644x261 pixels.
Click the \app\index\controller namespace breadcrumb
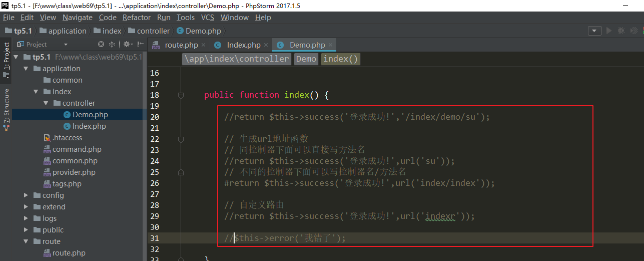(x=237, y=59)
